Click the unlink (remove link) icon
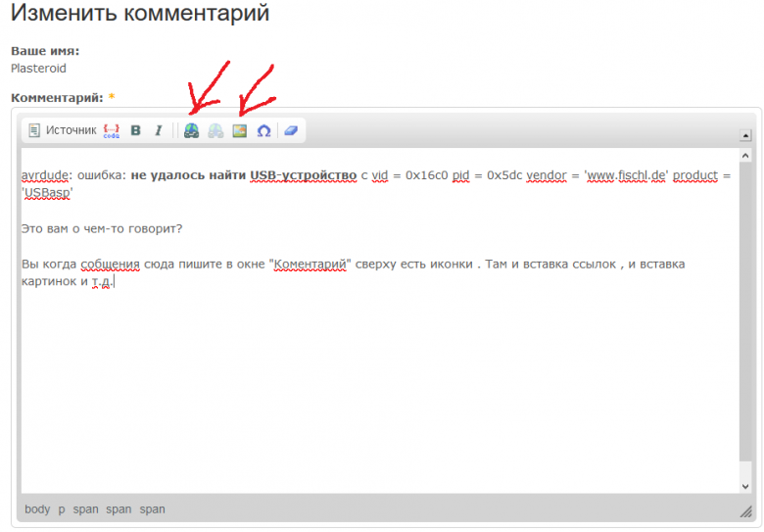Screen dimensions: 764x532 [215, 130]
